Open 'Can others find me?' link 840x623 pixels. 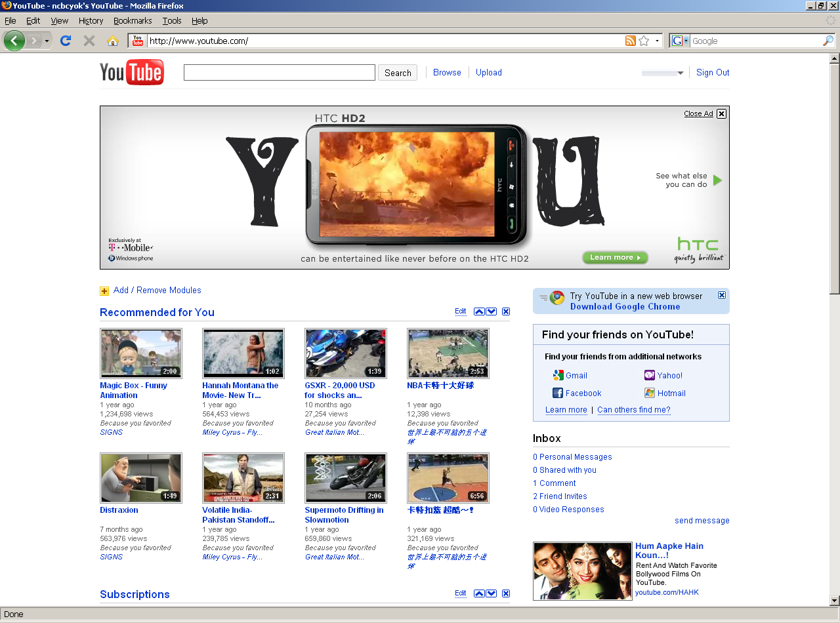634,410
